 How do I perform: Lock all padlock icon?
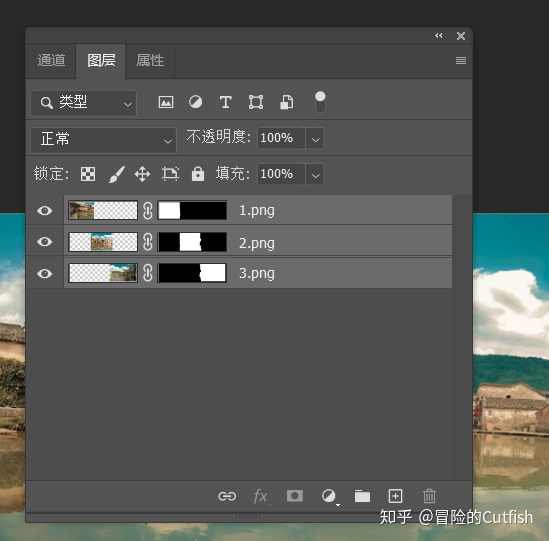click(x=198, y=174)
